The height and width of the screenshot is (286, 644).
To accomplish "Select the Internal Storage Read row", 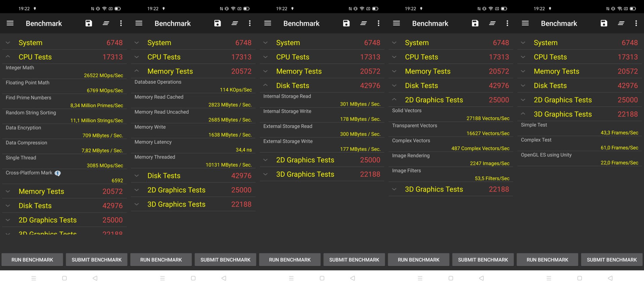I will (322, 100).
